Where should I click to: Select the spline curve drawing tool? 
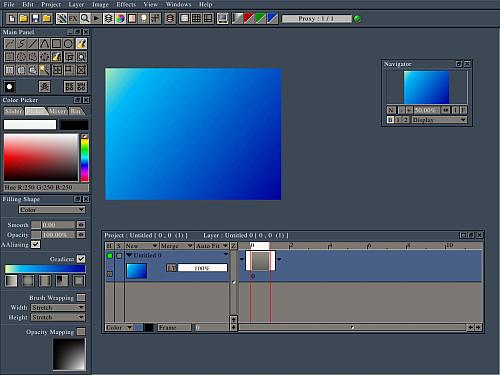(x=44, y=44)
